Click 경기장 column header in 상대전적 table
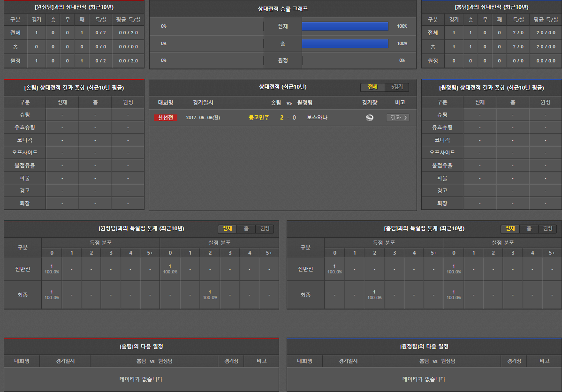This screenshot has width=562, height=392. [370, 103]
